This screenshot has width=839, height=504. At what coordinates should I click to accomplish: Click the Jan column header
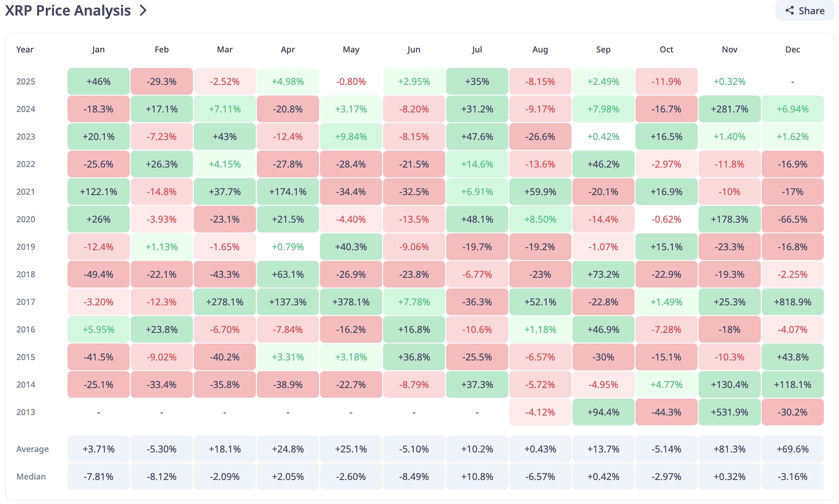coord(98,50)
